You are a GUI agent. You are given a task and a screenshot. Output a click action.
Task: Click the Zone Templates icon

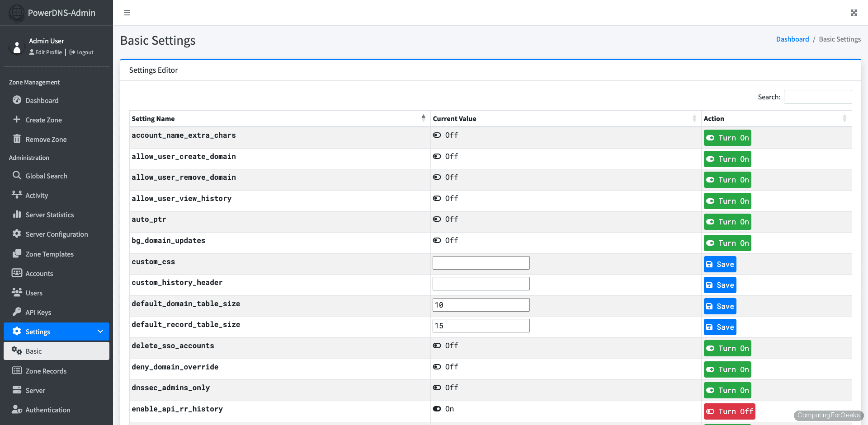[x=17, y=254]
